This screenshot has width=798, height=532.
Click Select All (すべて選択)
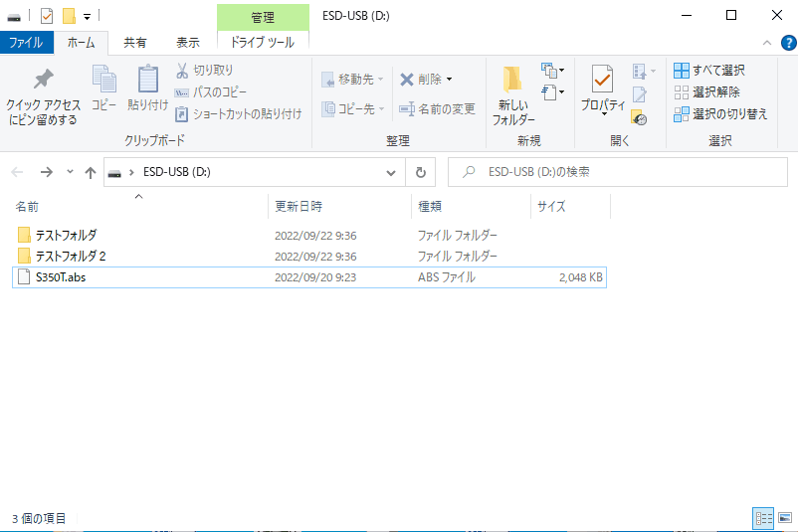point(709,71)
